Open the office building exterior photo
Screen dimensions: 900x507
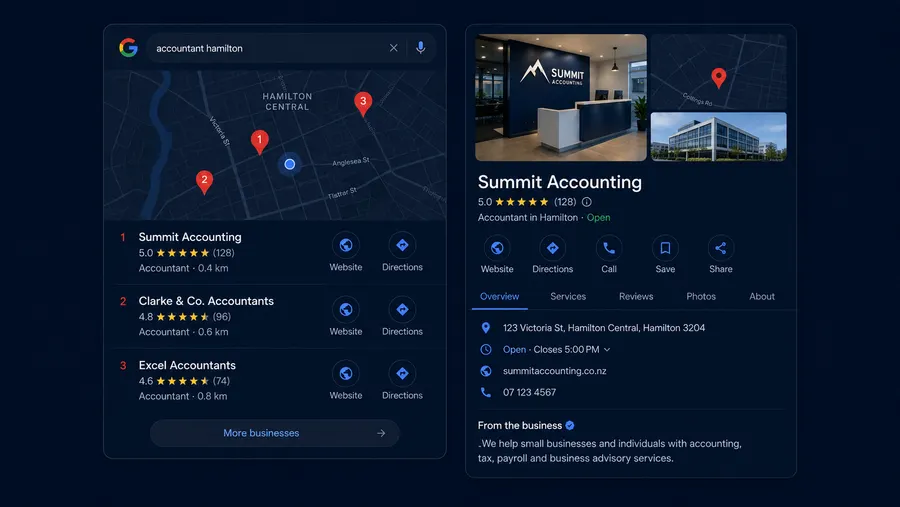point(719,137)
